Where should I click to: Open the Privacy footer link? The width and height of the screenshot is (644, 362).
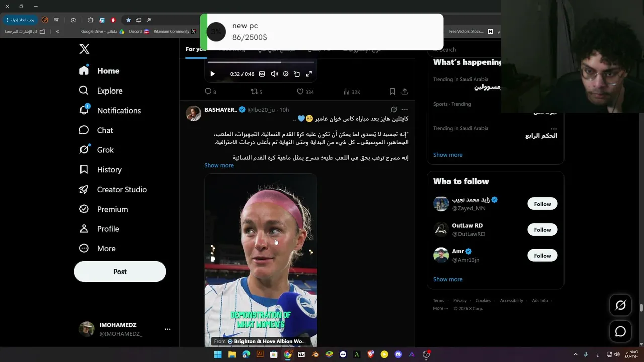[460, 301]
